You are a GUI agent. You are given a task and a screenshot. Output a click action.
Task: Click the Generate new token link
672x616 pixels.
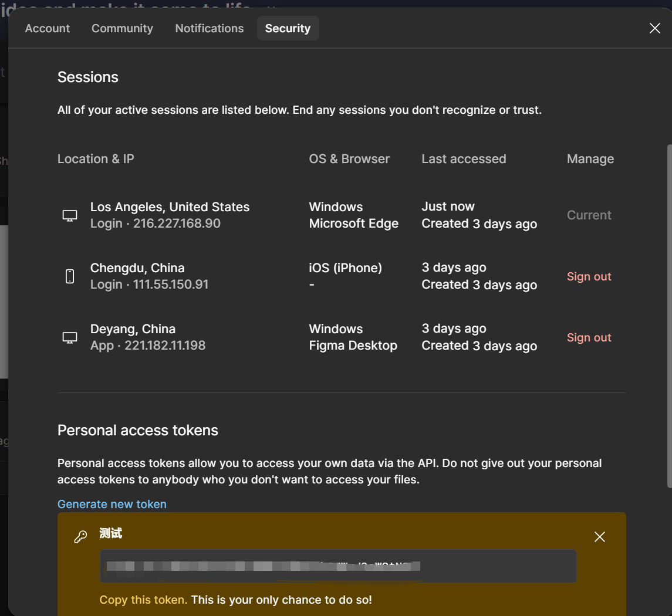coord(112,504)
